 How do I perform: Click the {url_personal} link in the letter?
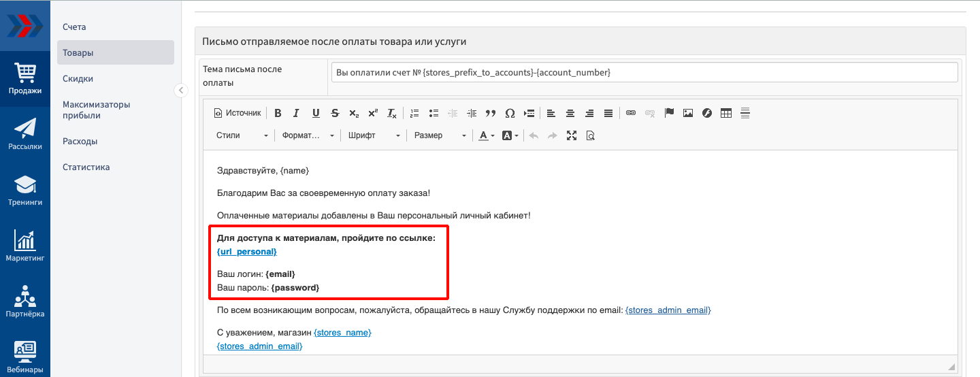pyautogui.click(x=246, y=251)
